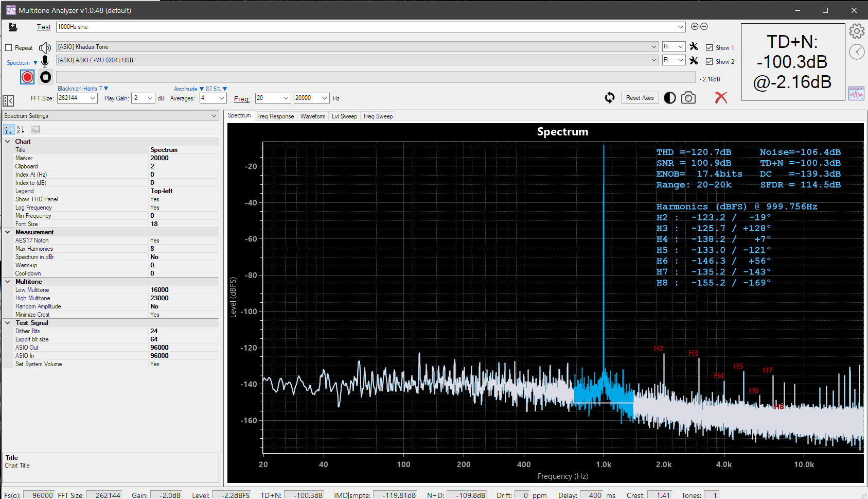
Task: Open the FFT Size 262144 dropdown
Action: click(x=93, y=98)
